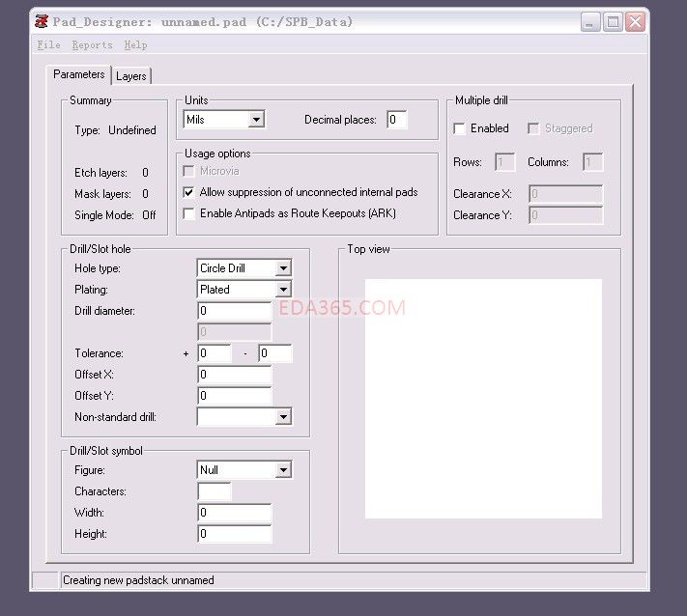Image resolution: width=687 pixels, height=616 pixels.
Task: Click the Tolerance plus input field
Action: pos(215,353)
